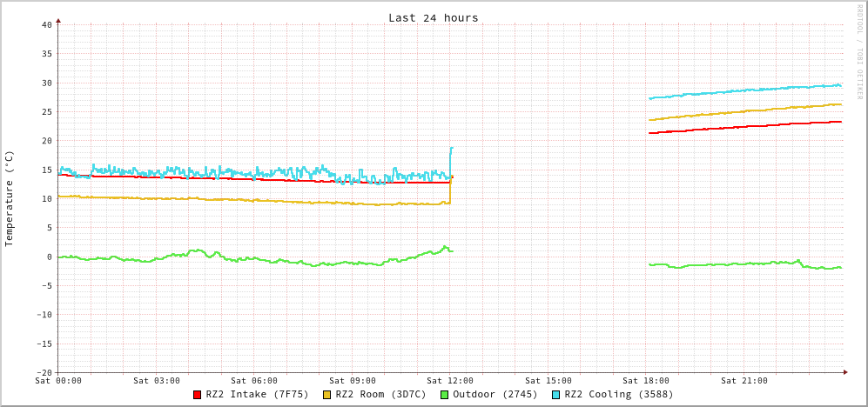Select the RZ2 Room (3D7C) legend label
The height and width of the screenshot is (407, 868).
click(380, 394)
